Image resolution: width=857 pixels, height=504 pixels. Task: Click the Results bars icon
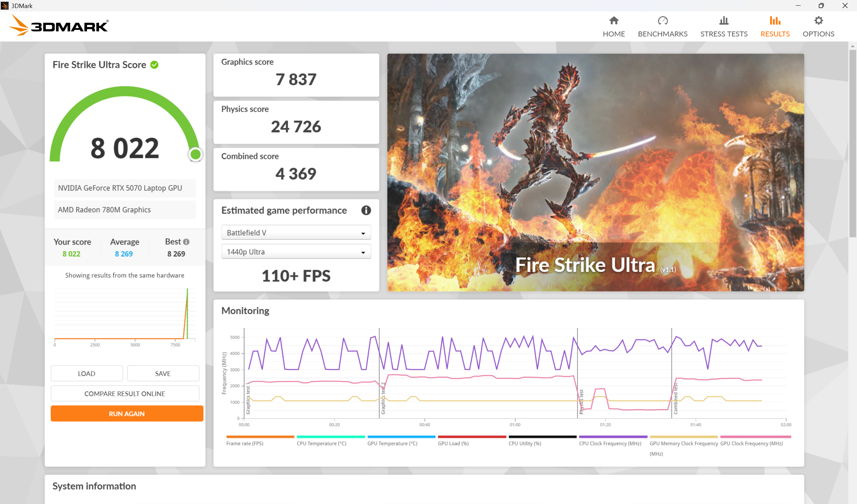coord(775,21)
